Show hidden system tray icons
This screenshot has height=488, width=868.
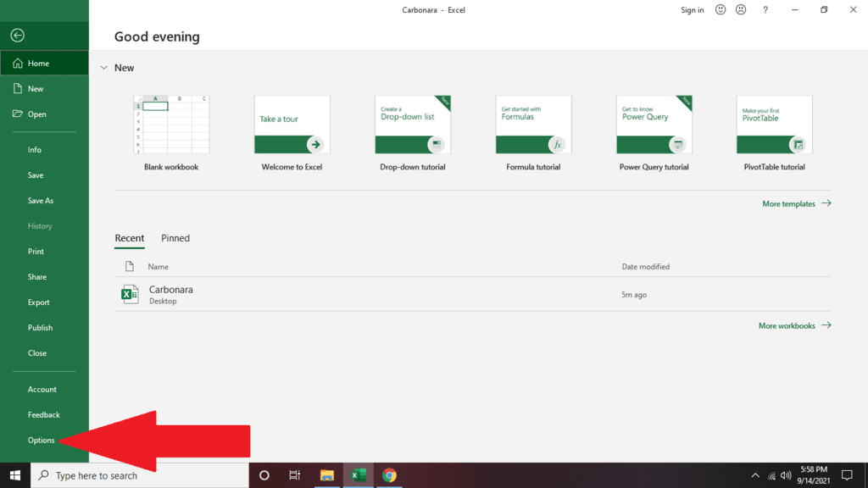coord(754,475)
